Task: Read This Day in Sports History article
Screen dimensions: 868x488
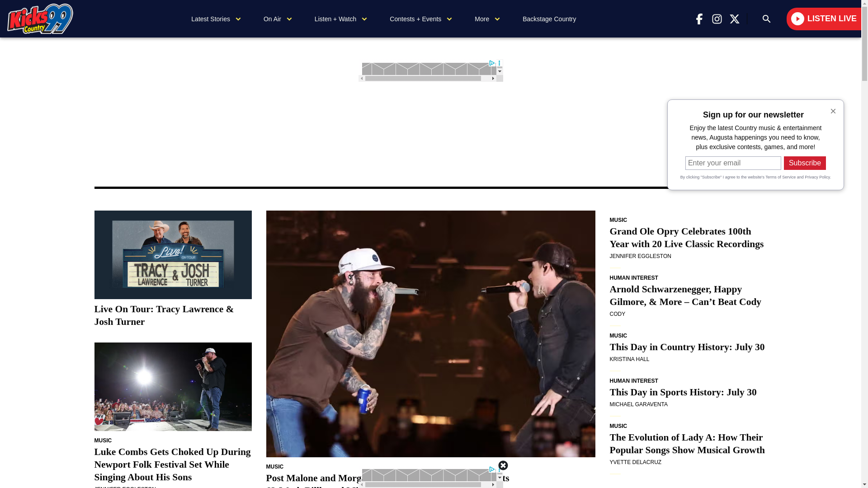Action: click(683, 392)
